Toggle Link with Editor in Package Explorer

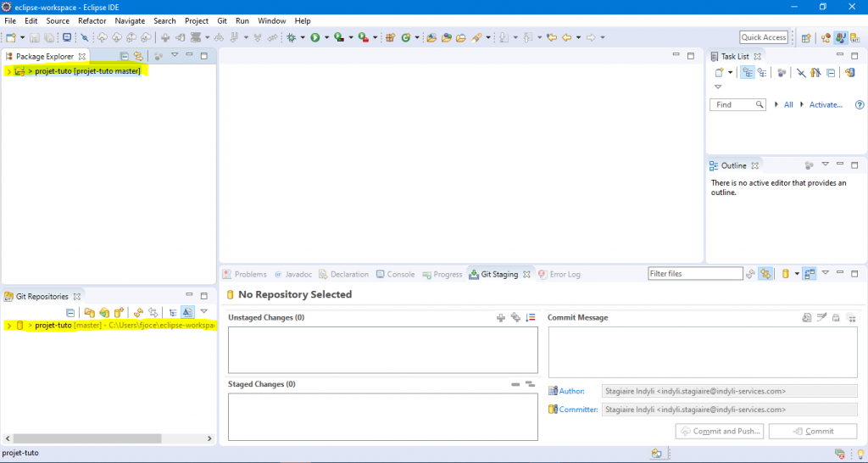pos(138,56)
